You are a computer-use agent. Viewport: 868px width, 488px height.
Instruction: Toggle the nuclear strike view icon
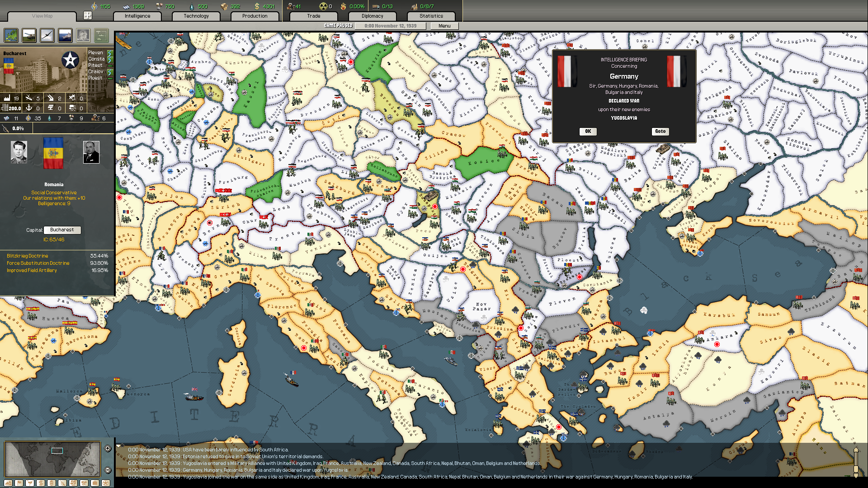coord(83,35)
